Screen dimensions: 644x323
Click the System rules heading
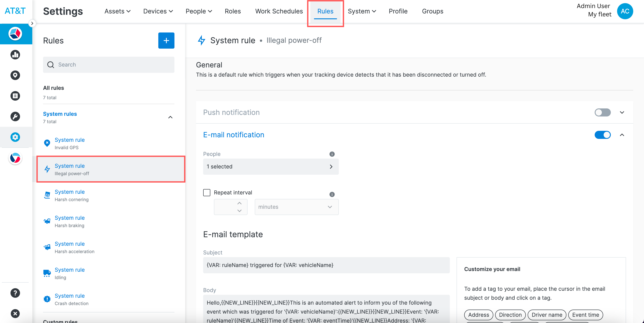click(x=60, y=114)
